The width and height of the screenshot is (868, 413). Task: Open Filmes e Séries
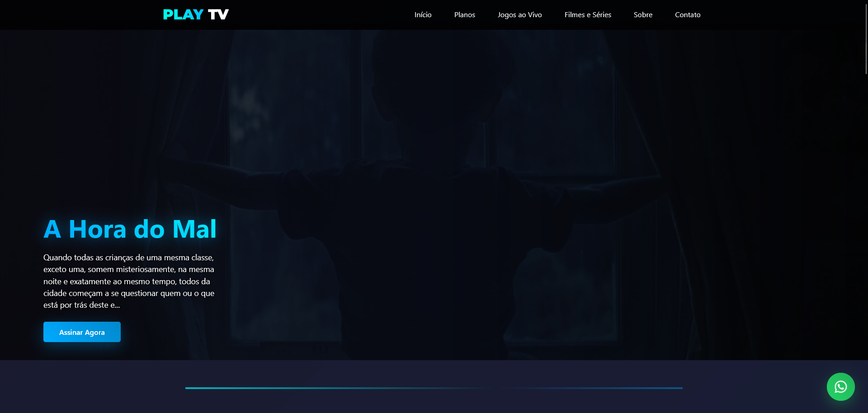[x=587, y=14]
